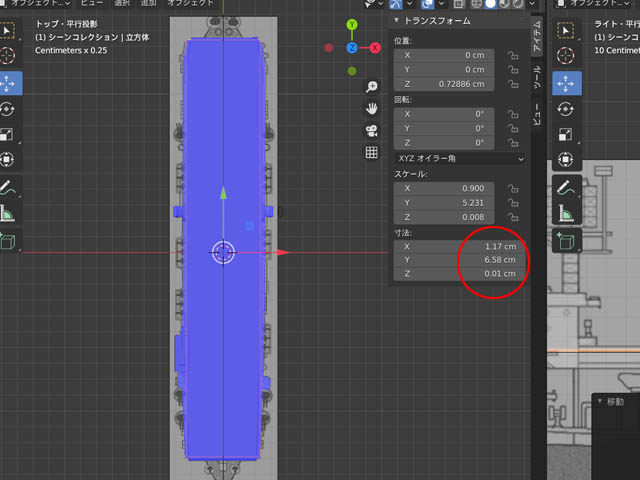This screenshot has height=480, width=640.
Task: Switch to アイテム sidebar tab
Action: pyautogui.click(x=538, y=36)
